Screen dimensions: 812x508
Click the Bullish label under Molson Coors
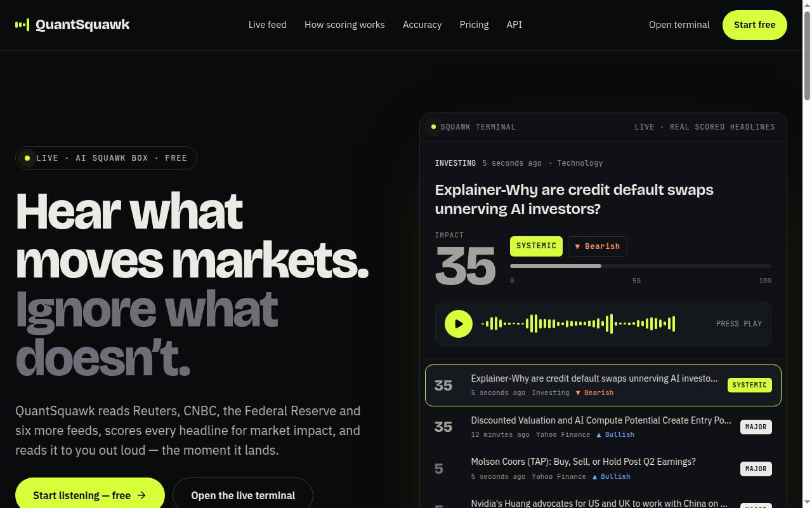click(x=611, y=476)
